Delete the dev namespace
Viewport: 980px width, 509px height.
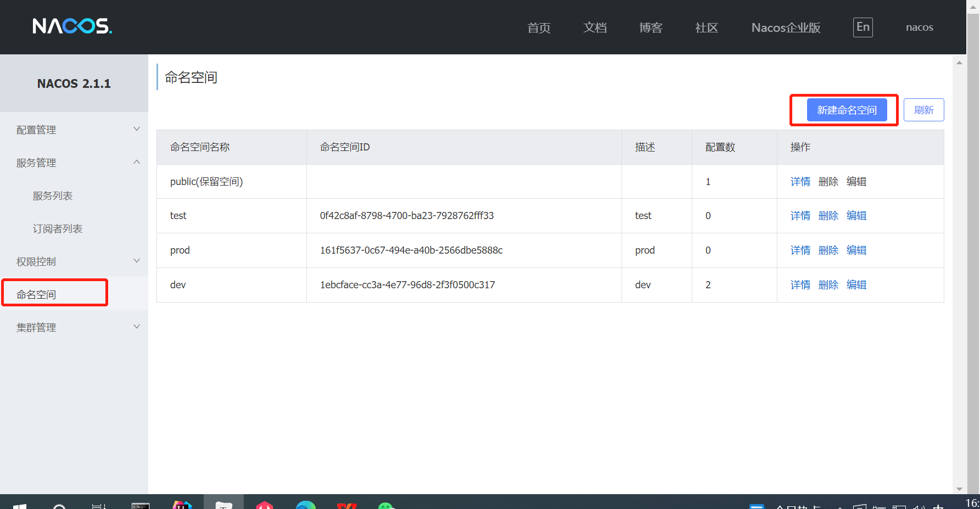click(x=828, y=285)
